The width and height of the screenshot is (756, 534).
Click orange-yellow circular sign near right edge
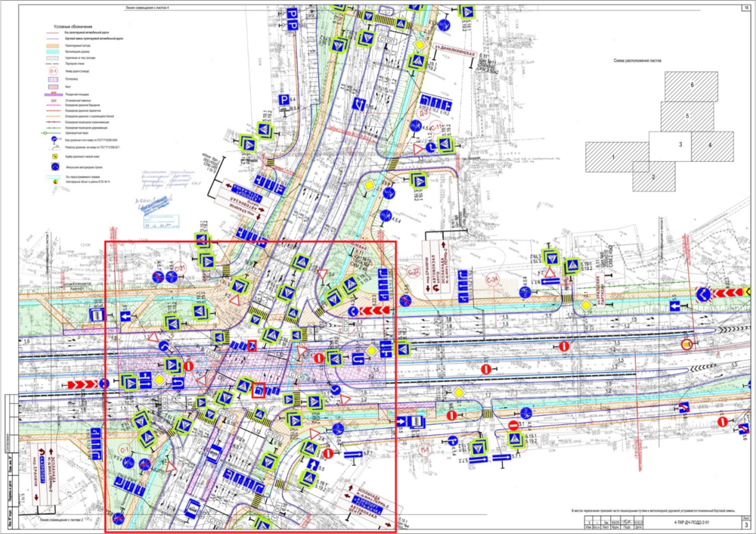pos(687,344)
